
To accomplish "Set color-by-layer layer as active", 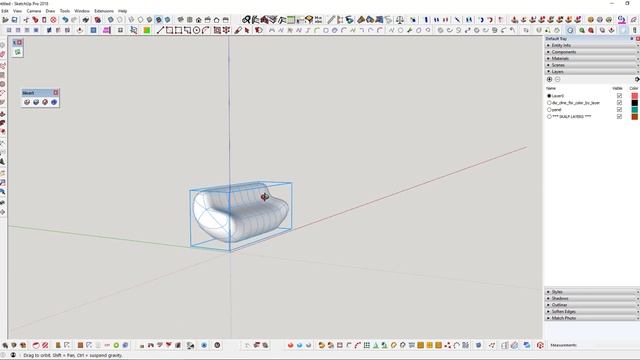I will (x=549, y=102).
